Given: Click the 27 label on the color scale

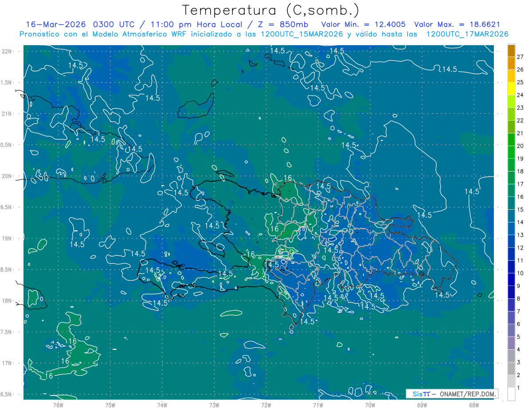Looking at the screenshot, I should coord(520,57).
